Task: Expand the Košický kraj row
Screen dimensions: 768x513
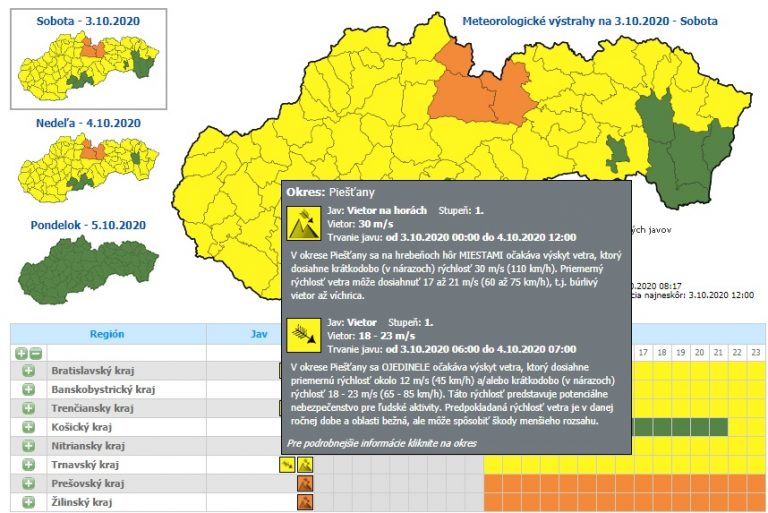Action: 28,427
